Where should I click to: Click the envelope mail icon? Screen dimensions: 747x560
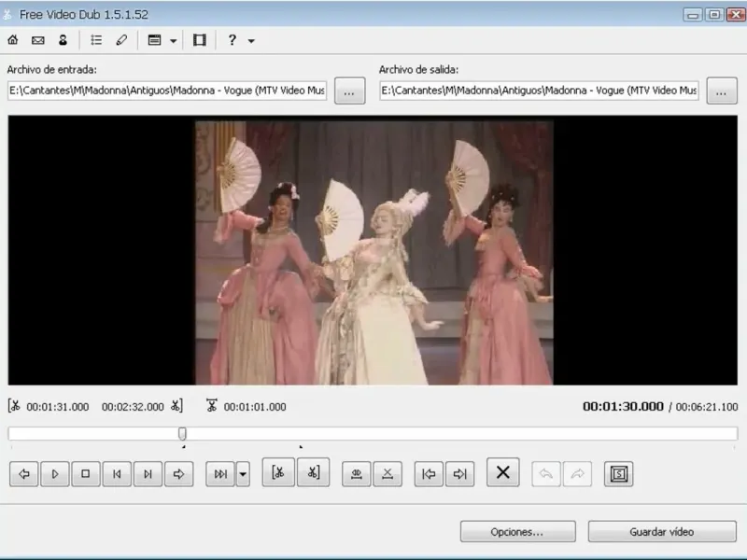pos(38,40)
